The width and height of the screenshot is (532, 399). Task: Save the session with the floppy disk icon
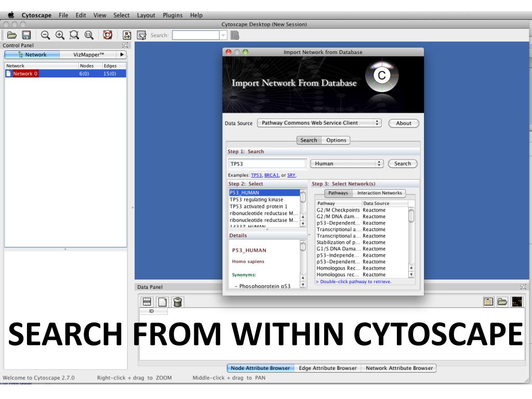coord(26,35)
